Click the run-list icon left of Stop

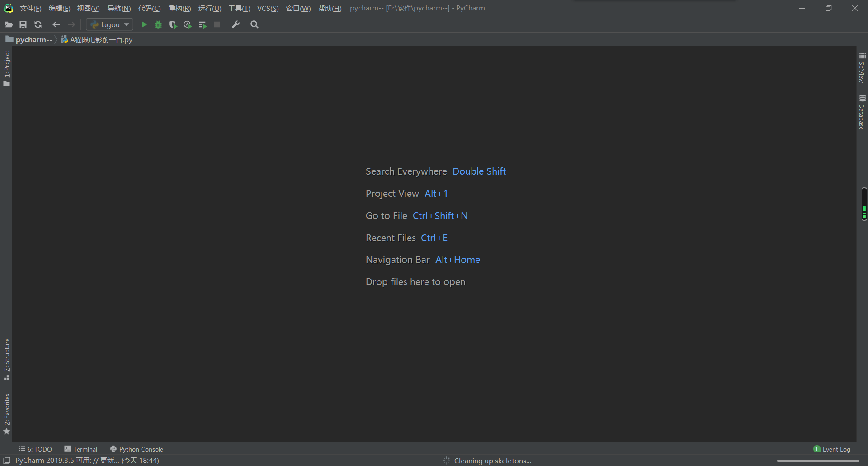[203, 24]
